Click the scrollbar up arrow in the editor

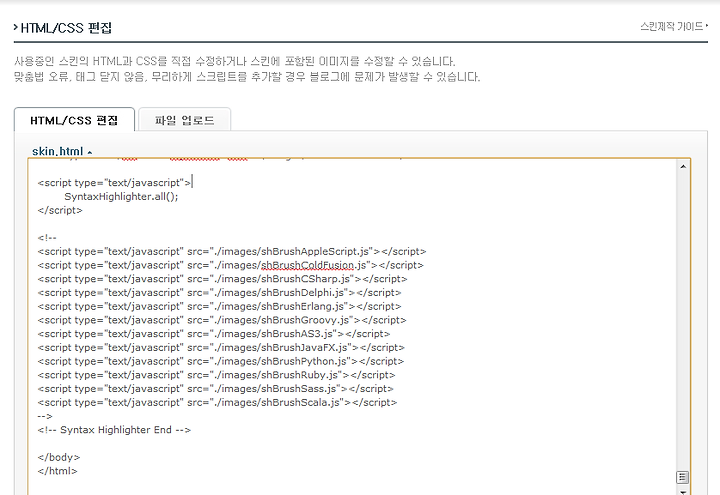point(683,167)
